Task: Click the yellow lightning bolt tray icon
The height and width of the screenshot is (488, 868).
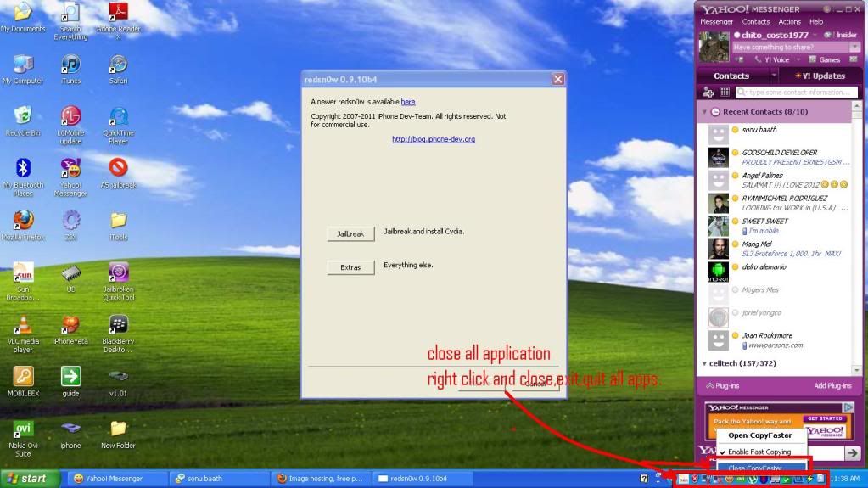Action: pos(809,479)
